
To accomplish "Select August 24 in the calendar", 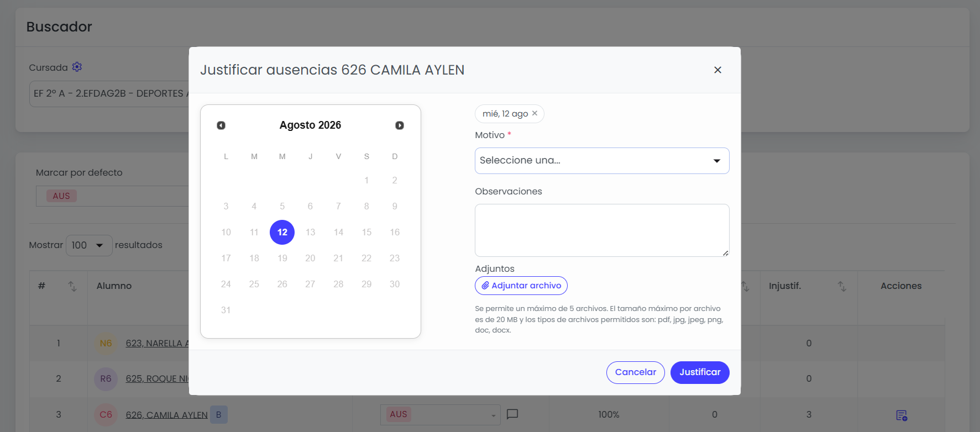I will 226,284.
